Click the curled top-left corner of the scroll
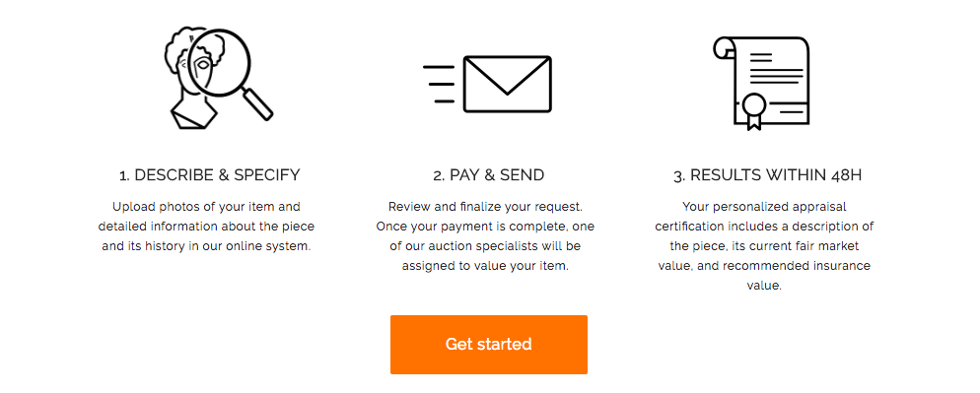The height and width of the screenshot is (393, 980). coord(725,47)
